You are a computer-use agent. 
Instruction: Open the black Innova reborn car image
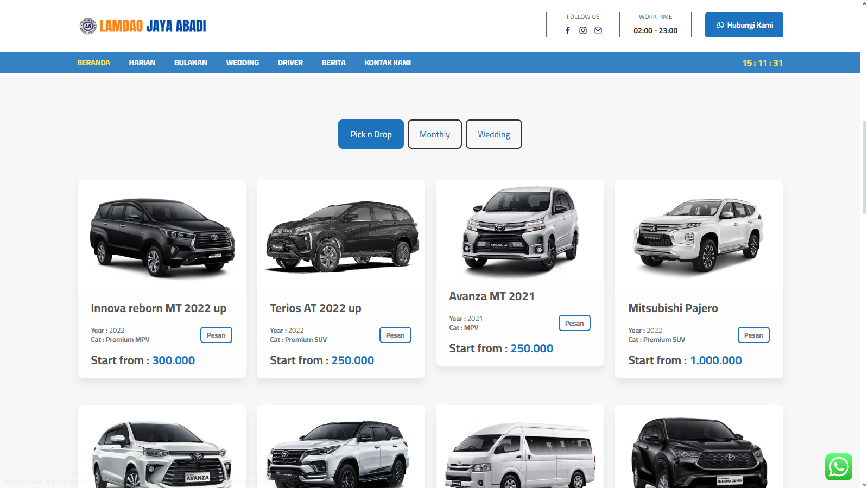tap(162, 237)
